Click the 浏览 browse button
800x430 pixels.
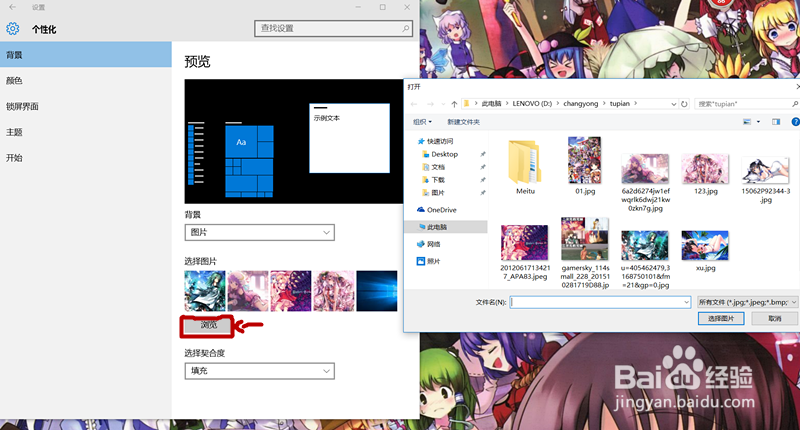point(208,325)
